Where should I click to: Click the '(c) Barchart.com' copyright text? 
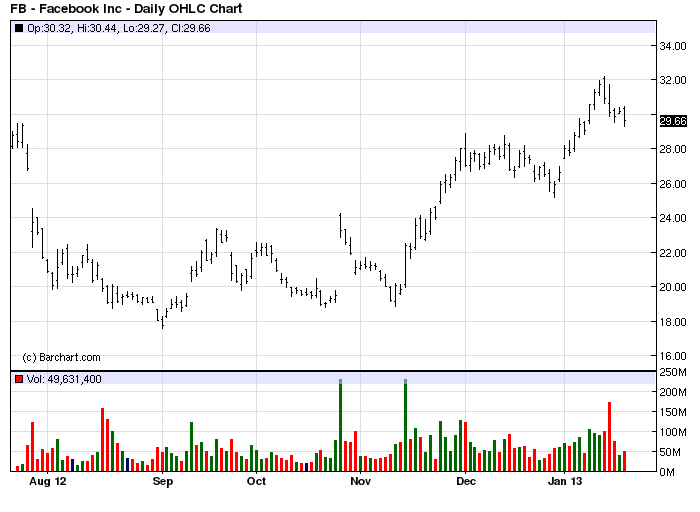pos(61,357)
